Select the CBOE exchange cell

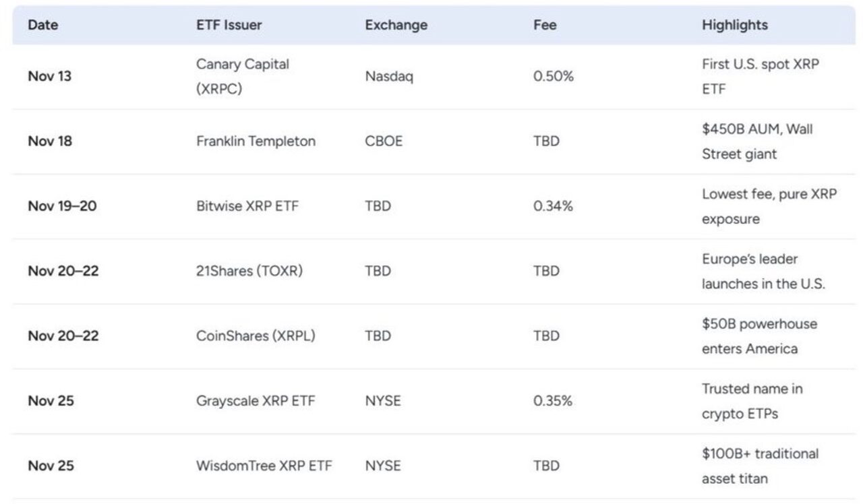[384, 141]
